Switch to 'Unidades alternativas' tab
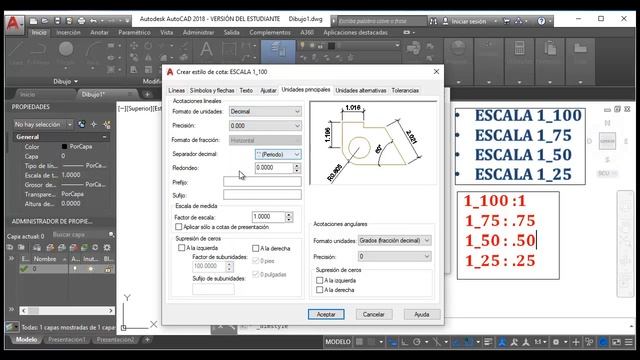The height and width of the screenshot is (360, 640). 361,91
